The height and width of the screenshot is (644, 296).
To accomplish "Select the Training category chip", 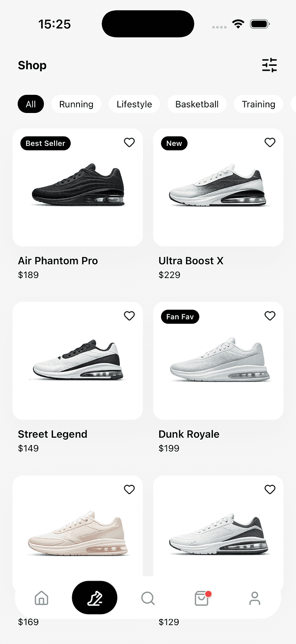I will click(259, 104).
